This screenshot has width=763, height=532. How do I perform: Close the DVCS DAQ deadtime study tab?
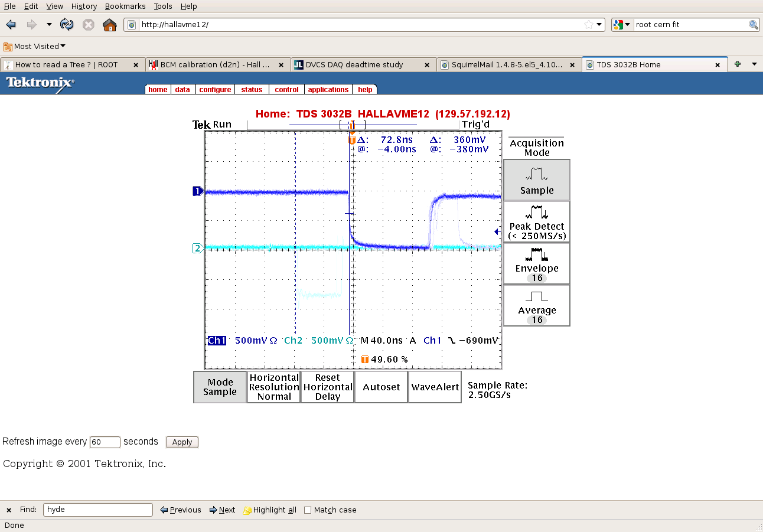click(x=426, y=65)
